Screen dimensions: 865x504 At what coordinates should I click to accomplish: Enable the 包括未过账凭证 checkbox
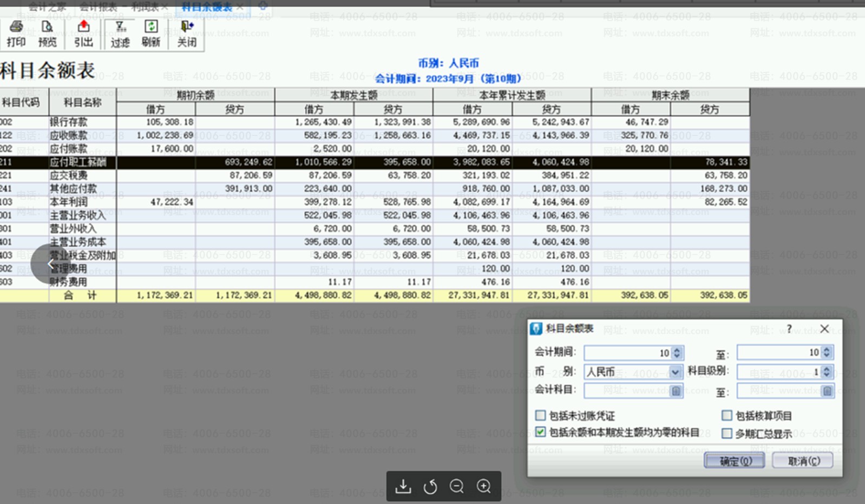[540, 415]
